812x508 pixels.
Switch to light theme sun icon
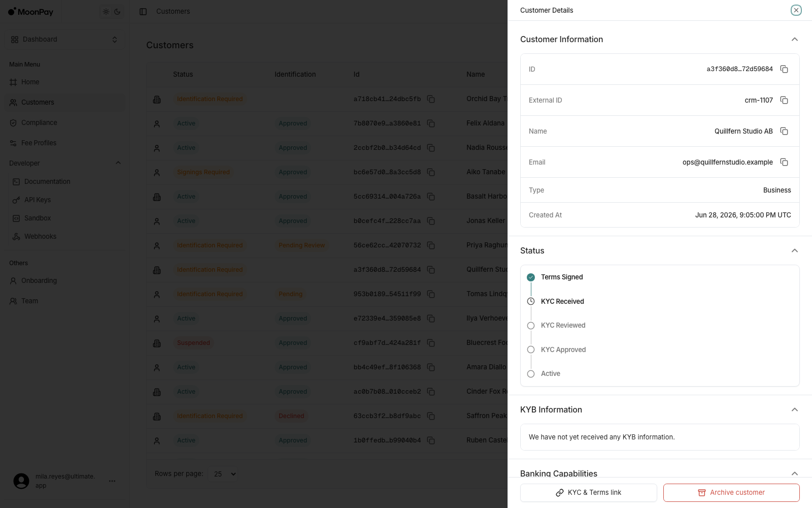(x=106, y=12)
